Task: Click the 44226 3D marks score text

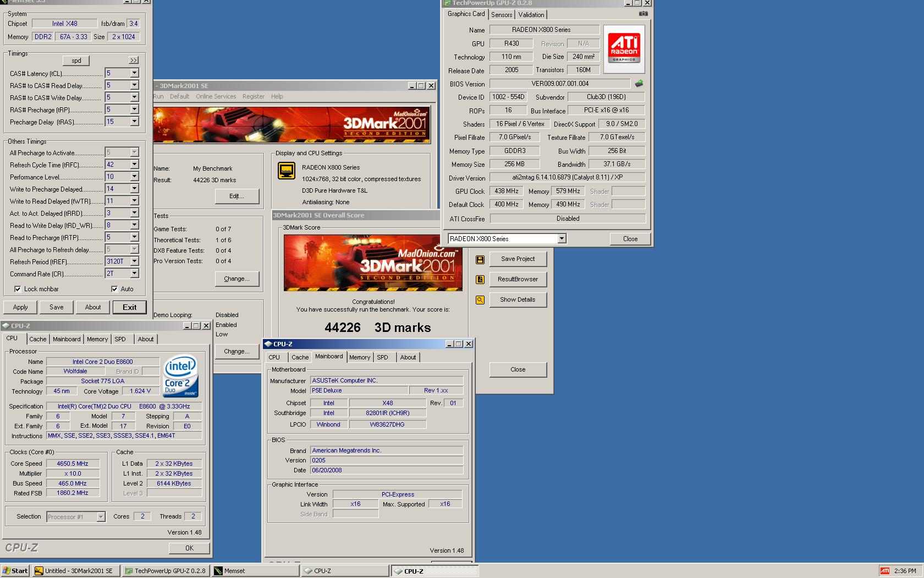Action: tap(378, 328)
